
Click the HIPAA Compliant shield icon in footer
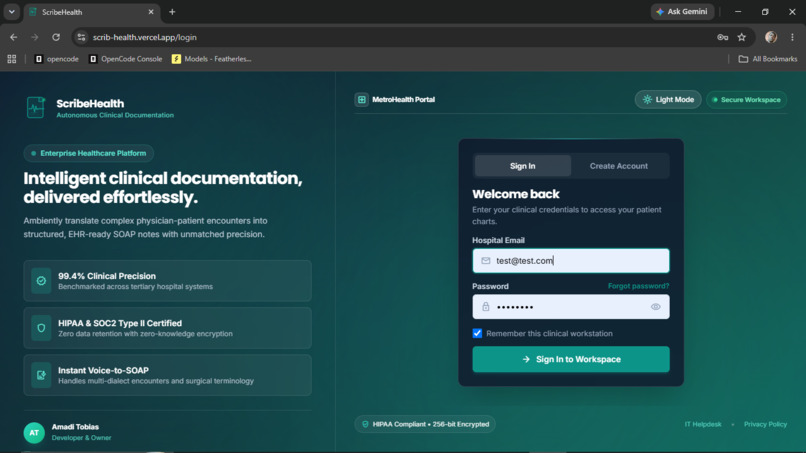coord(365,424)
